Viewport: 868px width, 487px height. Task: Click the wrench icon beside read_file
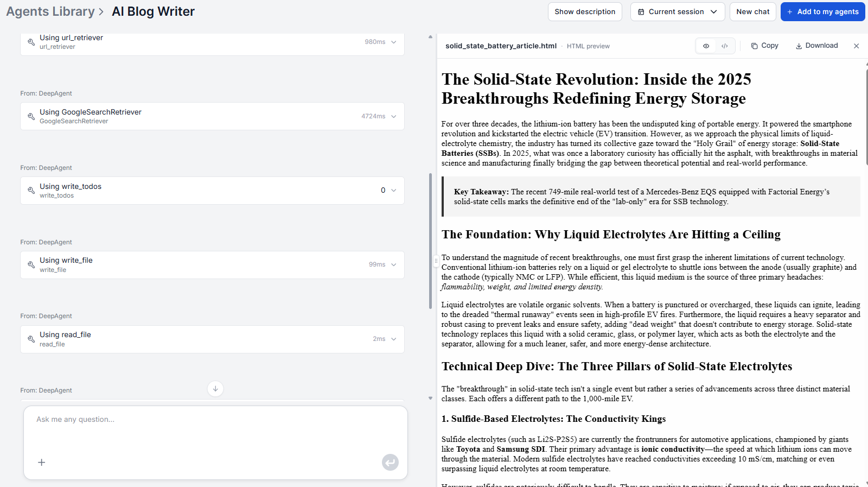[x=31, y=339]
